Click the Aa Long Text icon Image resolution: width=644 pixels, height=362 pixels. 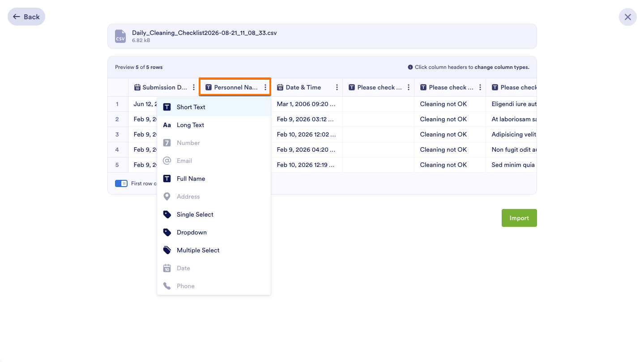pos(167,125)
